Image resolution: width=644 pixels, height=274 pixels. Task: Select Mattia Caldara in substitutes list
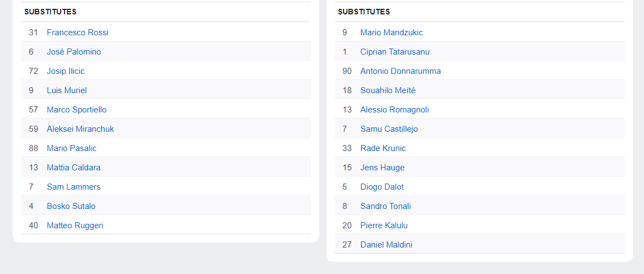(73, 168)
